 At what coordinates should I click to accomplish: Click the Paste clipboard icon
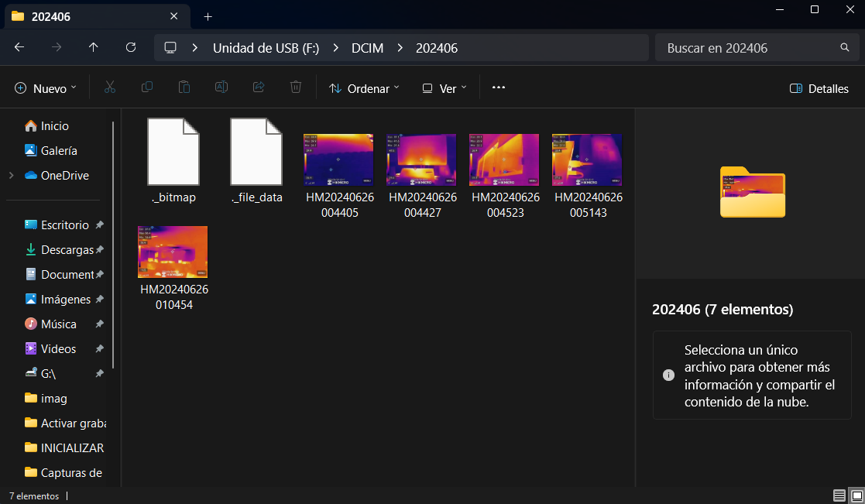[184, 87]
